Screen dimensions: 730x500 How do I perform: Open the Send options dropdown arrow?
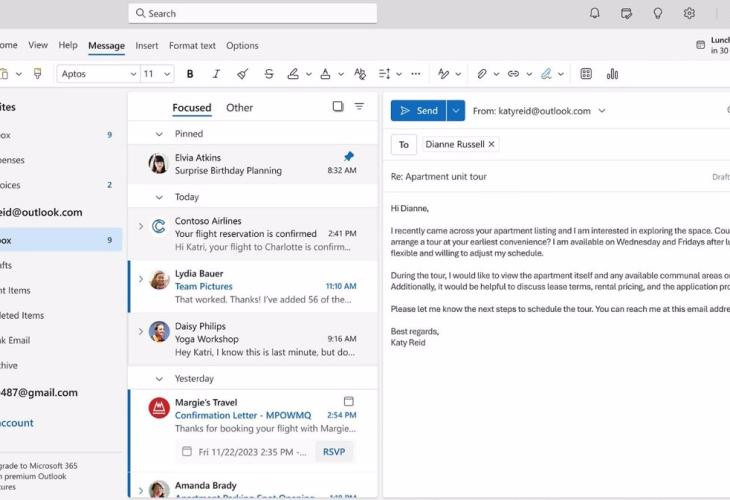click(456, 111)
